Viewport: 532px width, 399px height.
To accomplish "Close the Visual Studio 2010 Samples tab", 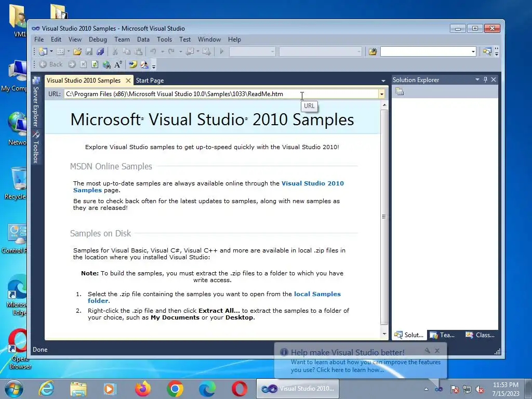I will pos(128,81).
